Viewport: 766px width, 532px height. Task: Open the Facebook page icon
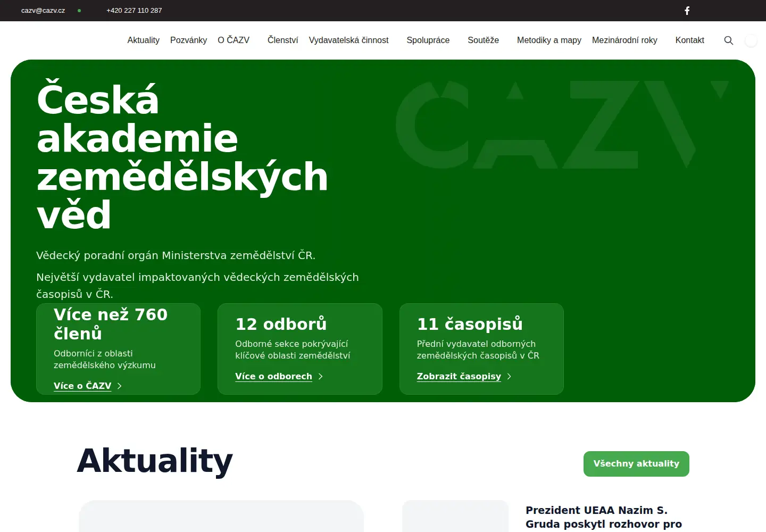point(687,11)
